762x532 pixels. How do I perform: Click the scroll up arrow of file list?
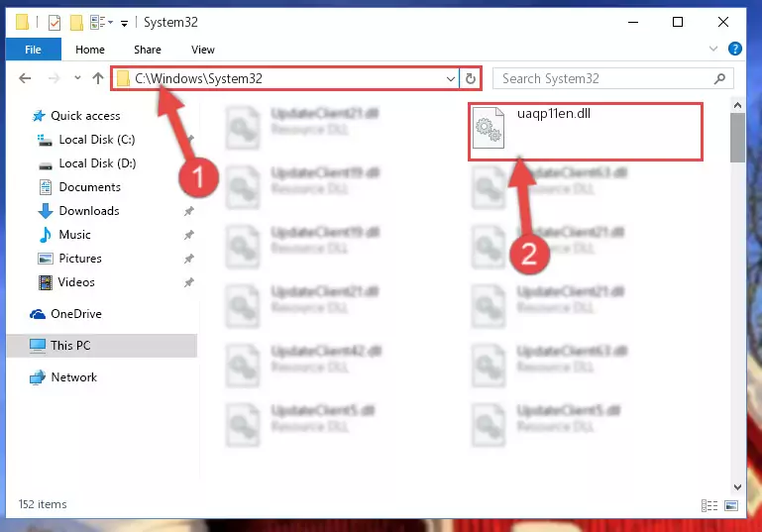point(737,105)
